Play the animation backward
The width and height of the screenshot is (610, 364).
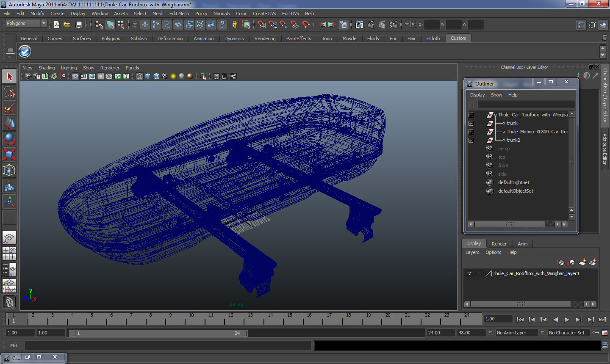555,320
